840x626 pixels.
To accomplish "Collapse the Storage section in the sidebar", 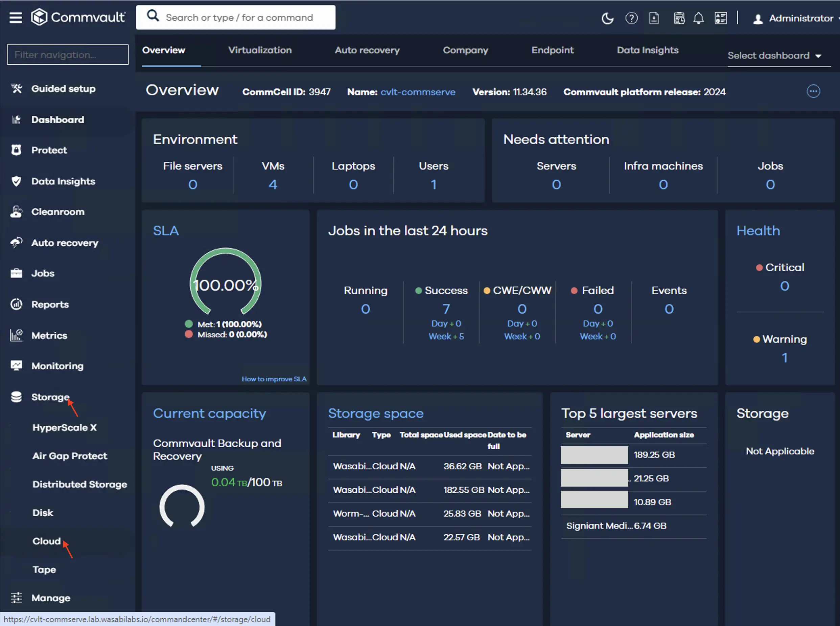I will [50, 397].
